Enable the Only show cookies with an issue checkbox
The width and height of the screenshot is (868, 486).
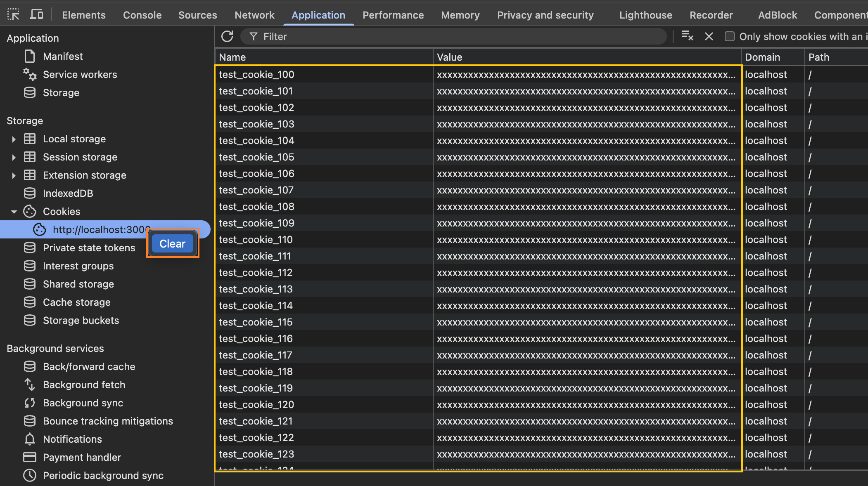pyautogui.click(x=730, y=36)
